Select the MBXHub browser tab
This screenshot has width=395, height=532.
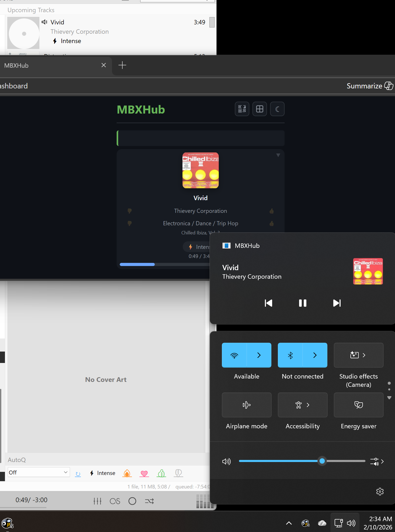pos(52,66)
